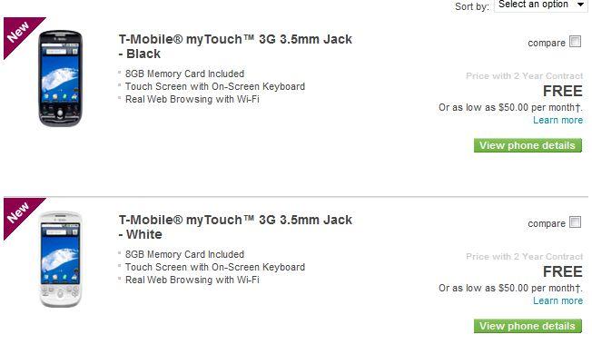The height and width of the screenshot is (364, 592).
Task: View phone details for the Black myTouch
Action: 528,145
